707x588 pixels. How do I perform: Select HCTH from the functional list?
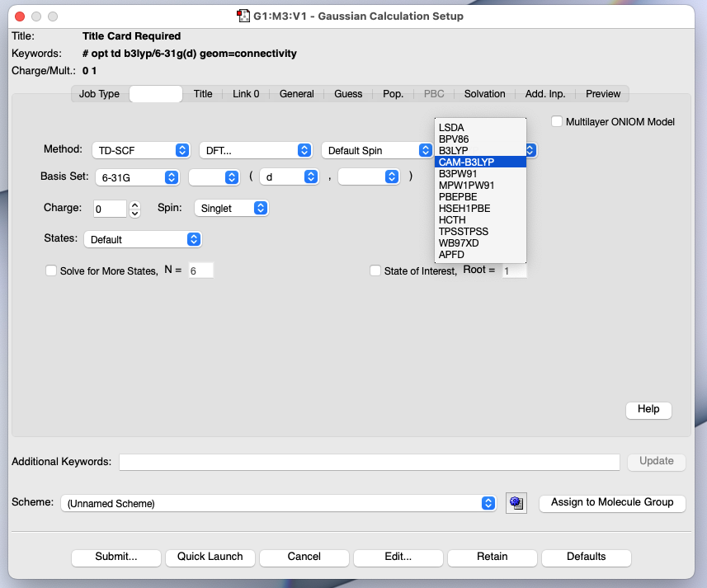(x=480, y=220)
